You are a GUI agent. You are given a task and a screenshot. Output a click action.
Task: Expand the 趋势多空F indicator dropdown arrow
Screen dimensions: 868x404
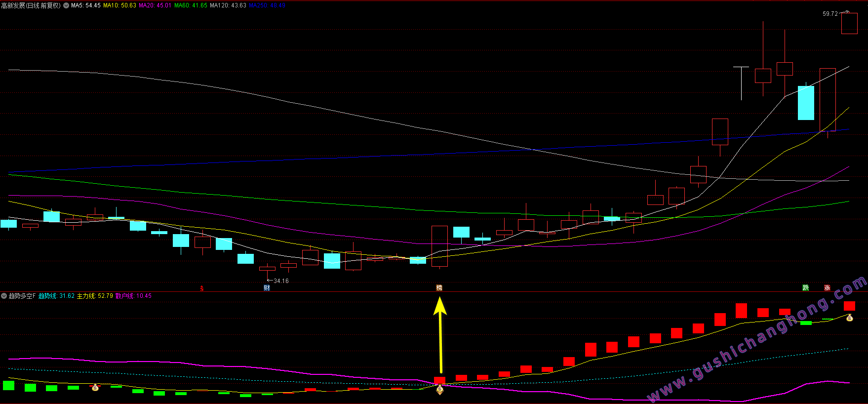4,296
